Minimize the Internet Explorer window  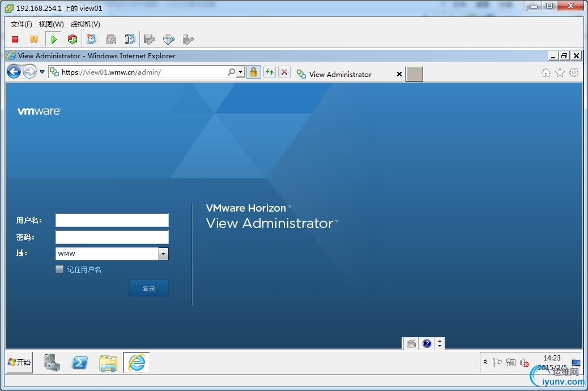(553, 56)
